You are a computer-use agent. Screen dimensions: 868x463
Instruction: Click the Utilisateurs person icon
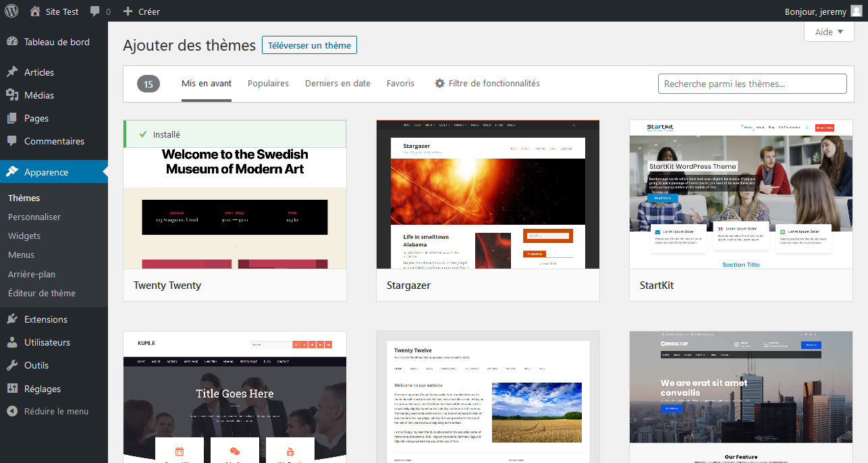[x=12, y=342]
